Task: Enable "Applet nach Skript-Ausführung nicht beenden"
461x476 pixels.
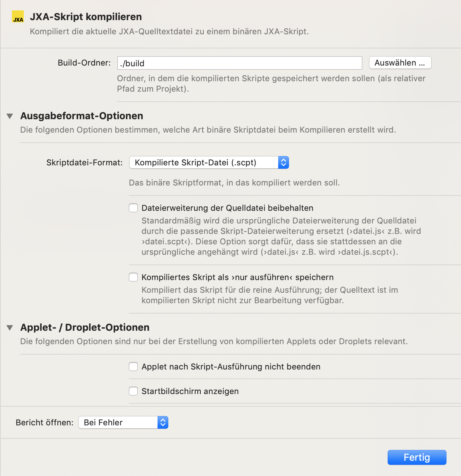Action: click(x=133, y=366)
